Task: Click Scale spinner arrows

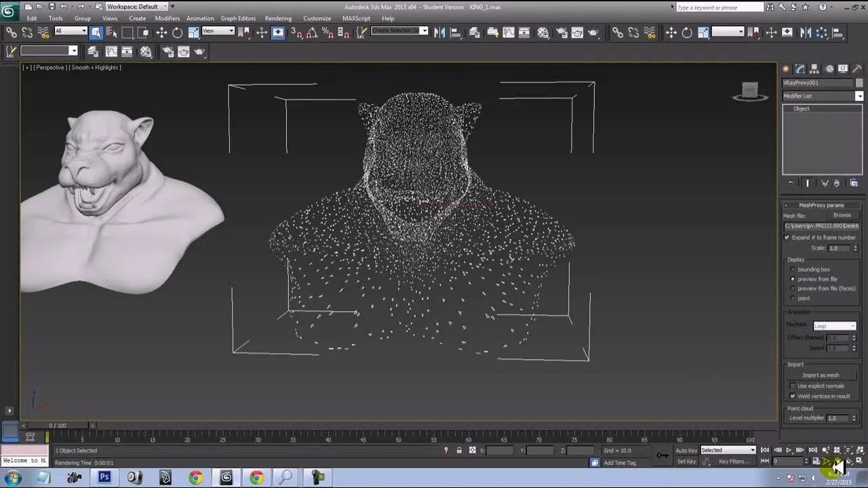Action: tap(855, 248)
